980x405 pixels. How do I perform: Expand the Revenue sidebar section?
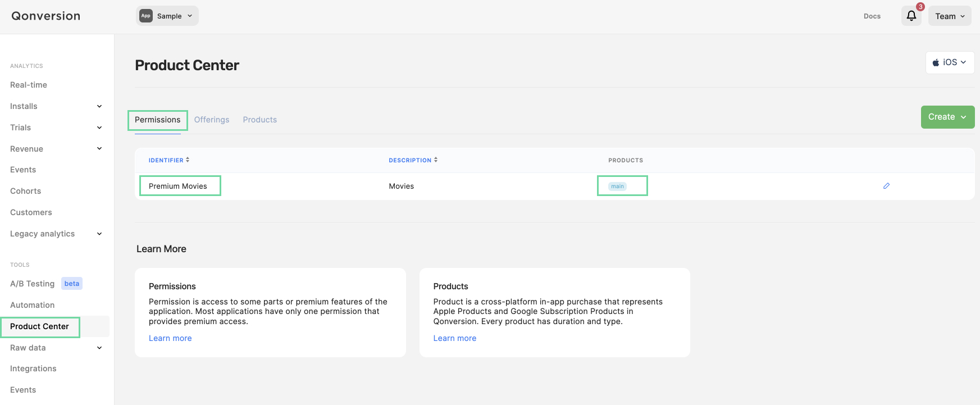point(99,149)
